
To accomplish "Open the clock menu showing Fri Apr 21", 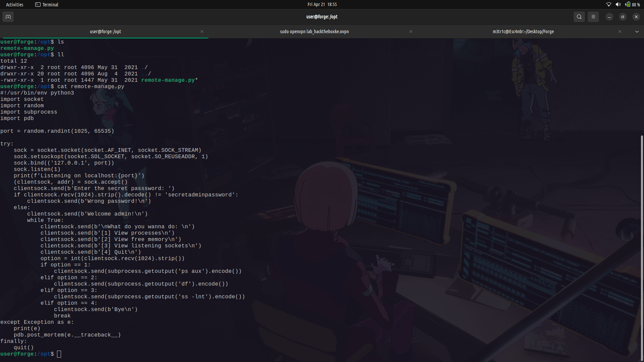I will coord(322,4).
